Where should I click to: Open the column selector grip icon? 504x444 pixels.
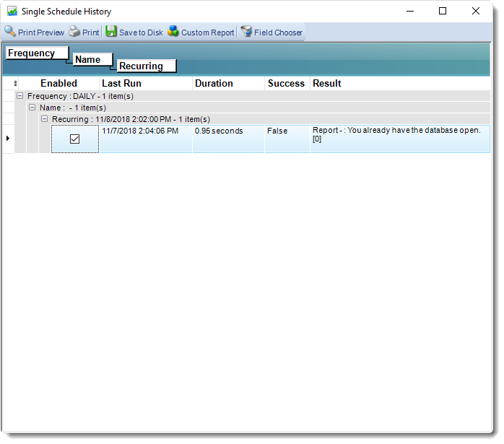[15, 84]
